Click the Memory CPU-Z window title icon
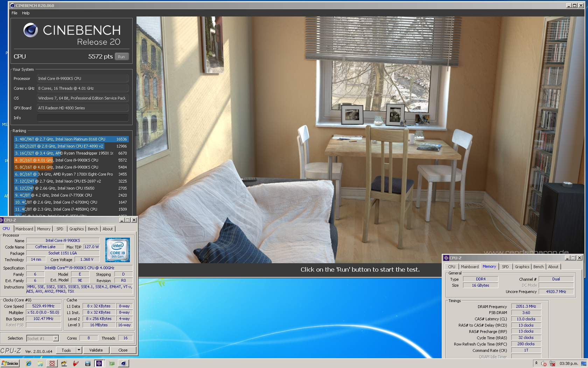 [446, 258]
